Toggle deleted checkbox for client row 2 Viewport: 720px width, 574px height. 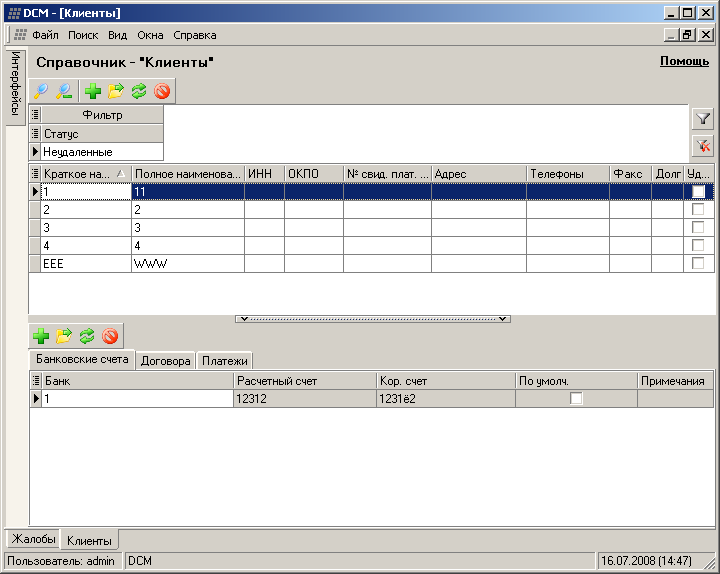pos(698,209)
